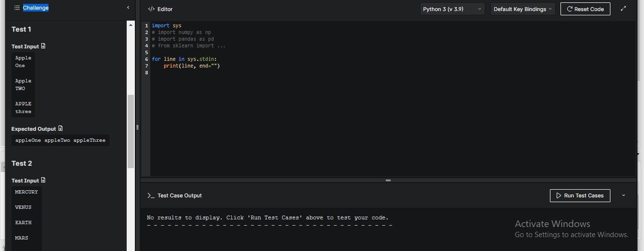Open the Python 3 (v 3.9) language dropdown
Viewport: 644px width, 251px height.
452,9
